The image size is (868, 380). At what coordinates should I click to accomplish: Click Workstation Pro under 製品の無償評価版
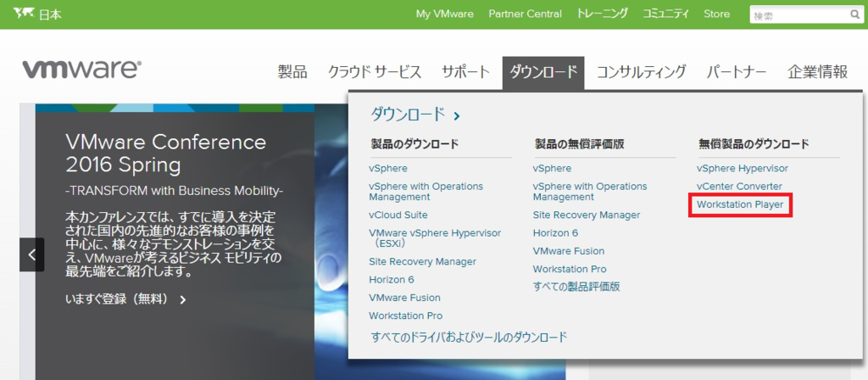pyautogui.click(x=570, y=269)
